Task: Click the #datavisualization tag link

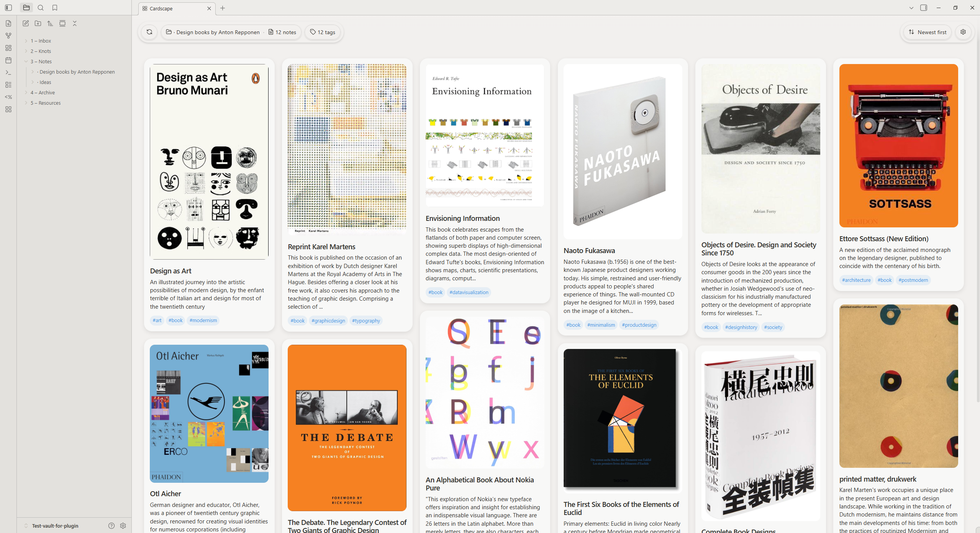Action: click(469, 292)
